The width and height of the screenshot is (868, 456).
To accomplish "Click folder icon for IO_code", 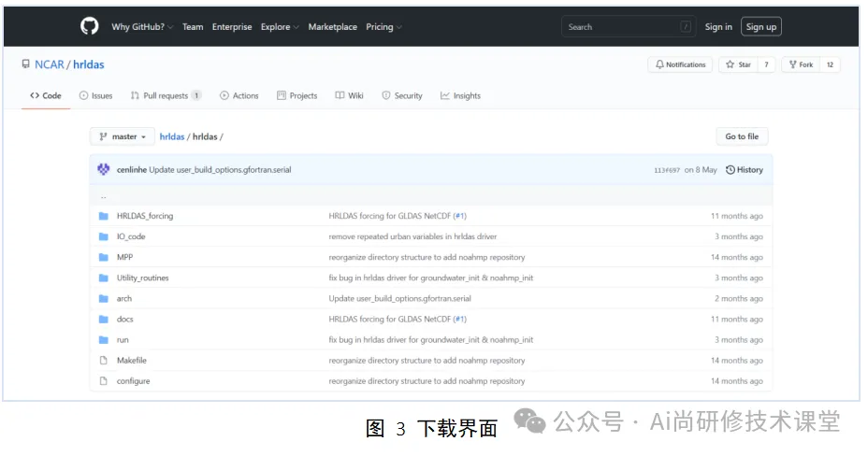I will pyautogui.click(x=104, y=236).
